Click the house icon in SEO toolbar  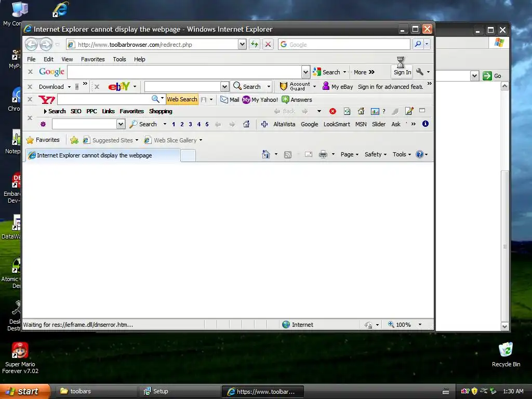(x=361, y=111)
